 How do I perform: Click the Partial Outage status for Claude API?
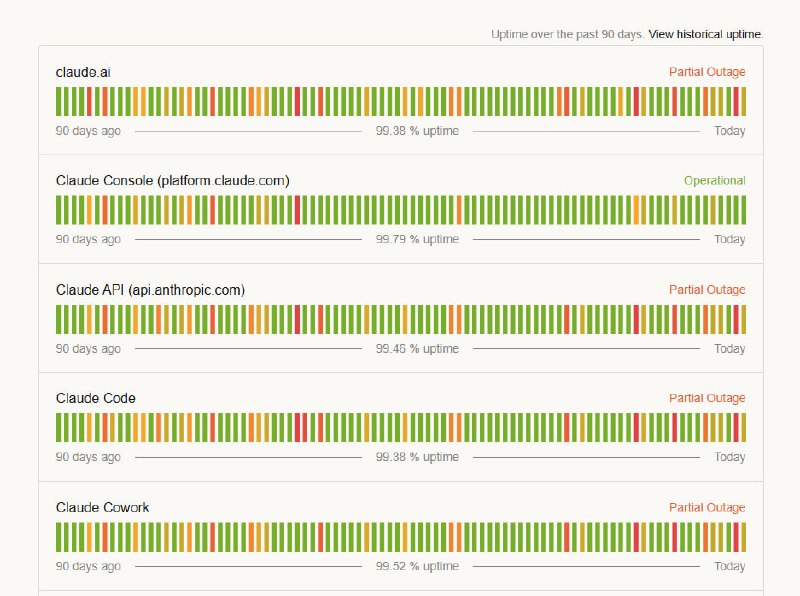coord(707,290)
